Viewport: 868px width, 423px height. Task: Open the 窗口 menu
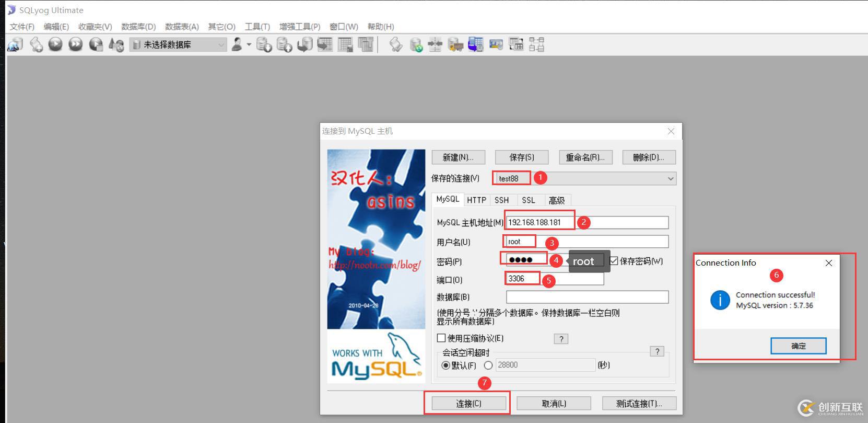344,27
